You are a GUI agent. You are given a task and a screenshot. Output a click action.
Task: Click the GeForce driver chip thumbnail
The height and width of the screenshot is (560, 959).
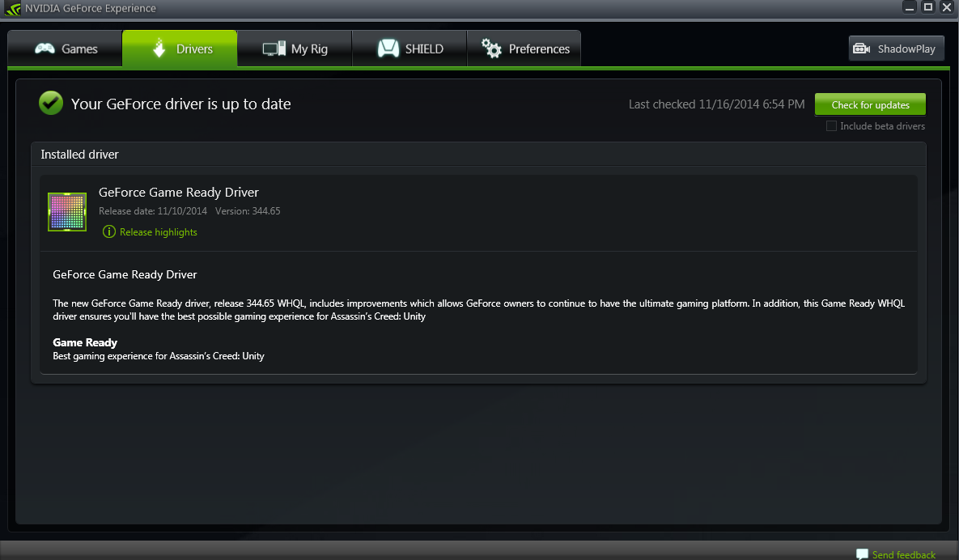[67, 211]
